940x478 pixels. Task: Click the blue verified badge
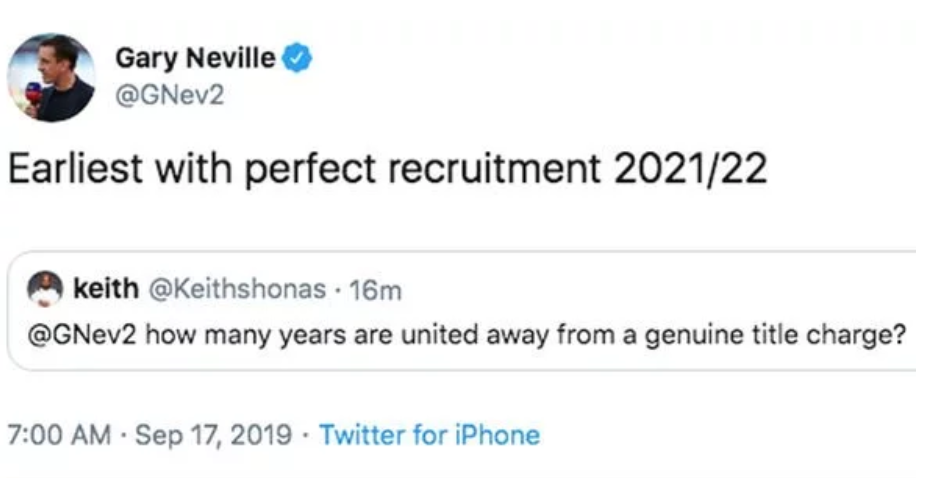296,57
